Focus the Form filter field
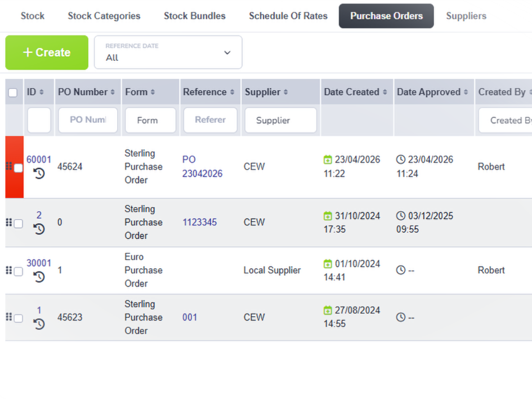The height and width of the screenshot is (399, 532). click(151, 120)
